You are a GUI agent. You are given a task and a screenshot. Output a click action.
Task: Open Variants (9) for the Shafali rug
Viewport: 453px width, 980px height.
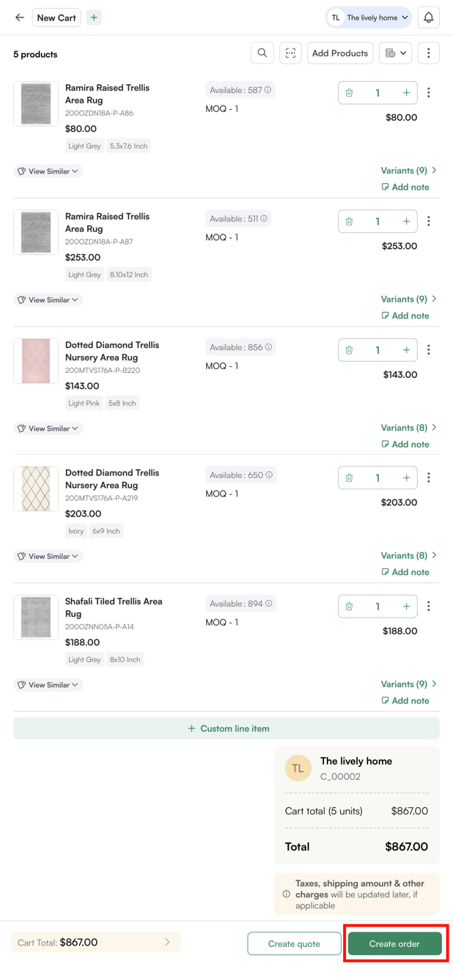[x=408, y=683]
